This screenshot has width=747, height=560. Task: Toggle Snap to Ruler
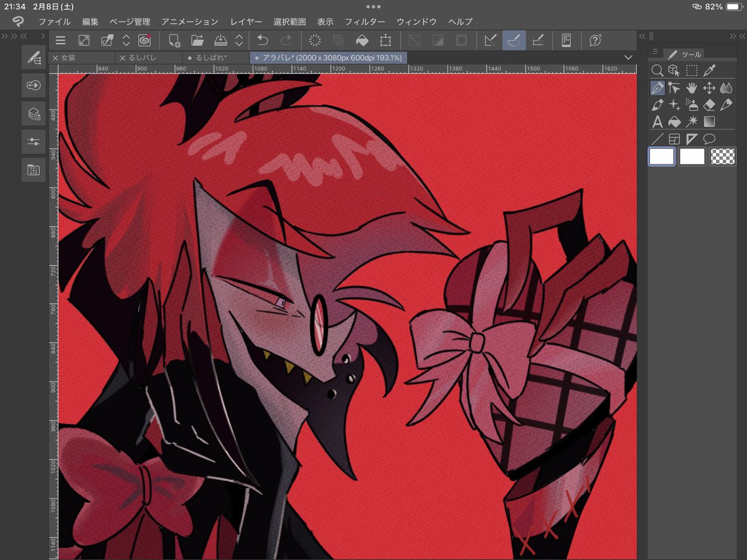coord(491,40)
